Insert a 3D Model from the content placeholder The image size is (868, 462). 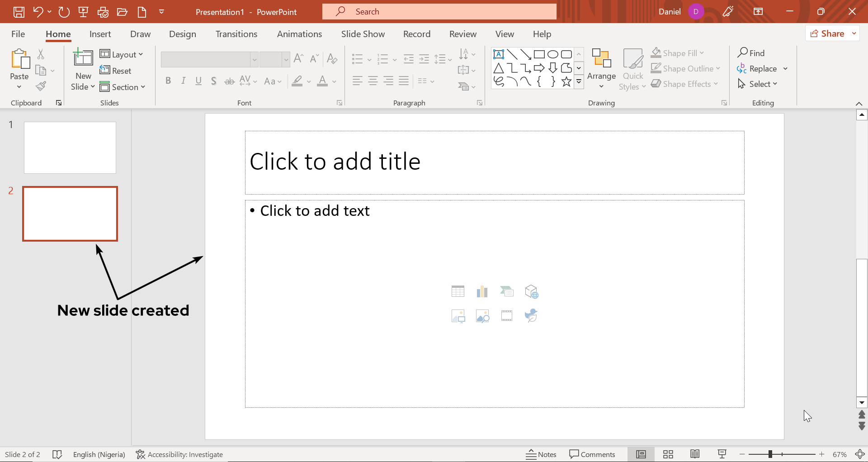point(532,291)
